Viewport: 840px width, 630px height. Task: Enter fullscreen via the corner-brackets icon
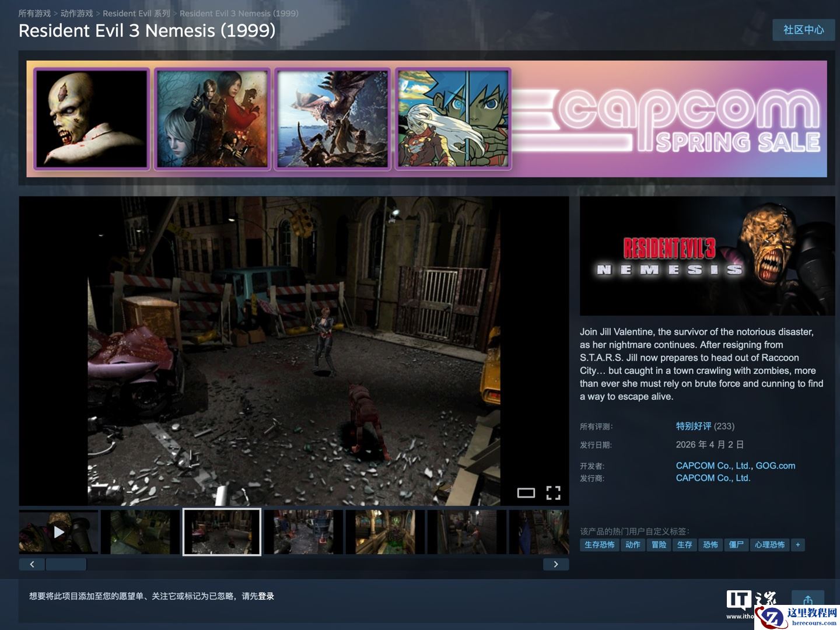click(553, 493)
